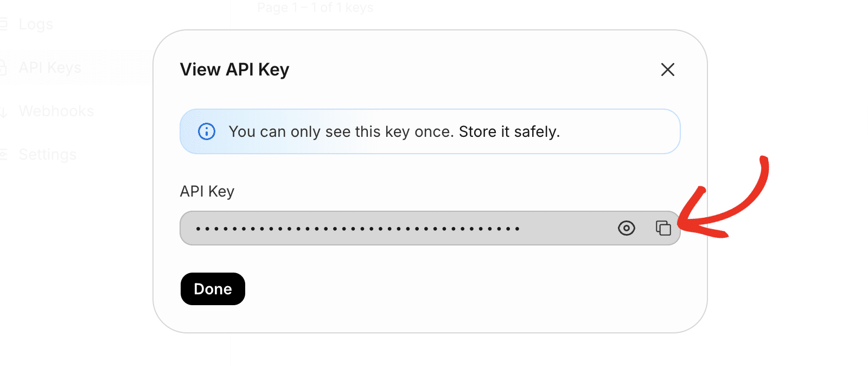Click the "API Key" field label
The height and width of the screenshot is (366, 868).
pyautogui.click(x=207, y=191)
